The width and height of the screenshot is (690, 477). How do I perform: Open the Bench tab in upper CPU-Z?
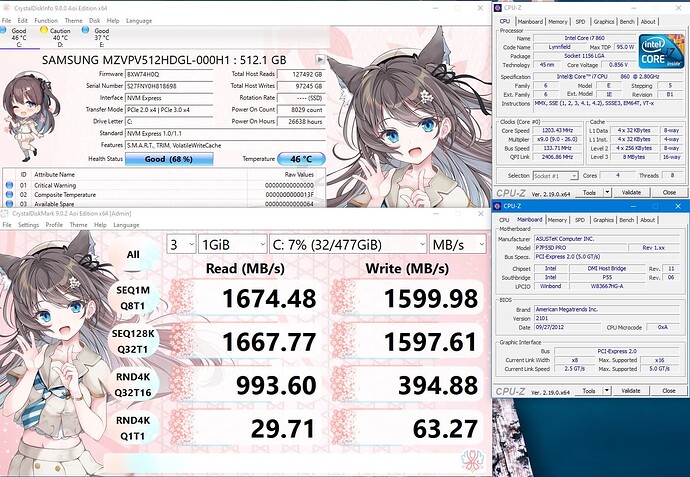click(x=627, y=22)
